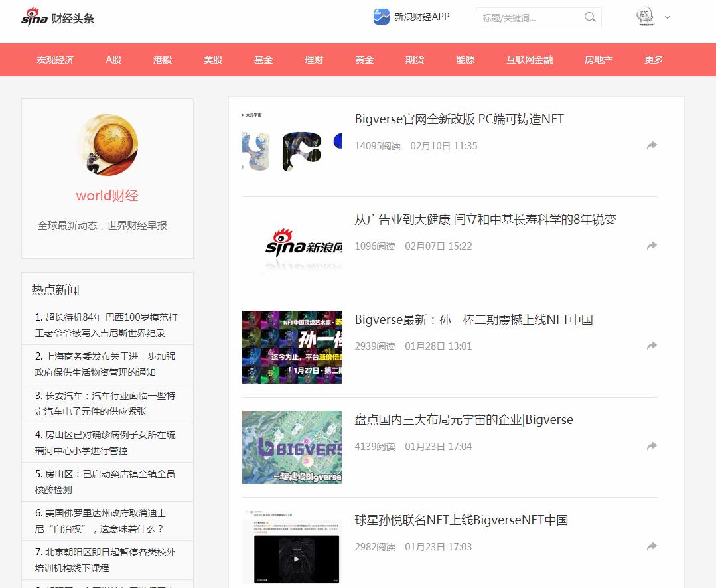Click the search magnifier icon
The image size is (716, 588).
[x=590, y=17]
